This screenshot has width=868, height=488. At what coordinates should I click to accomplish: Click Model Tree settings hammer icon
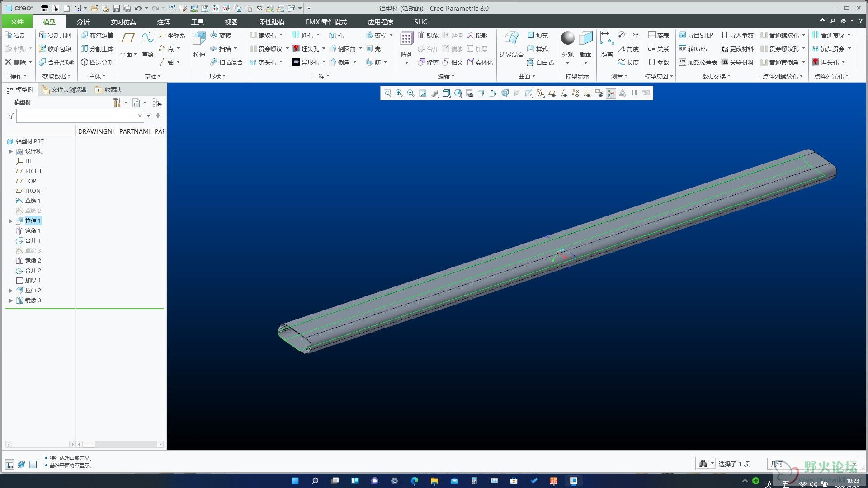[x=117, y=103]
